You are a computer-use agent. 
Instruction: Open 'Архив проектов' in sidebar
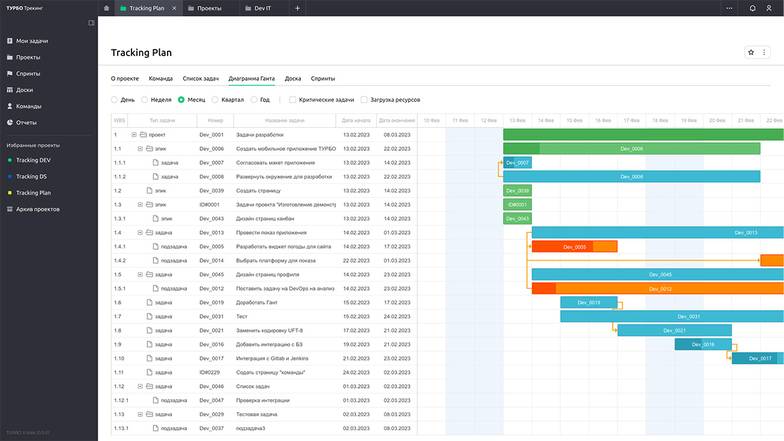pos(38,209)
